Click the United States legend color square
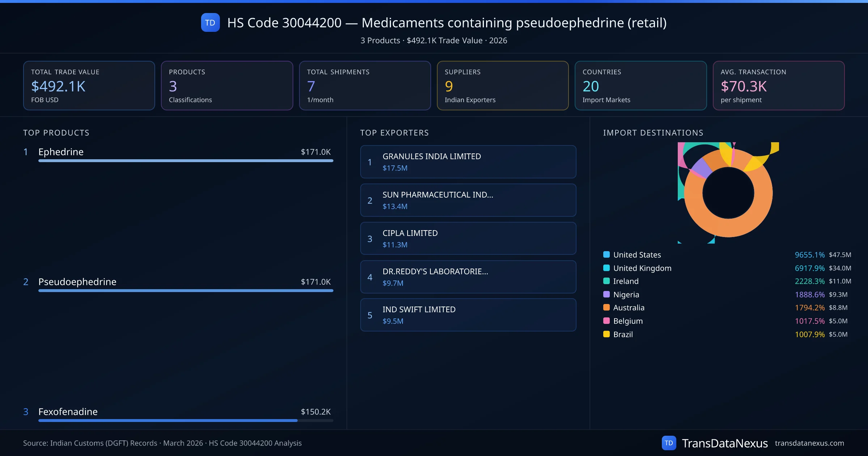868x456 pixels. click(607, 254)
